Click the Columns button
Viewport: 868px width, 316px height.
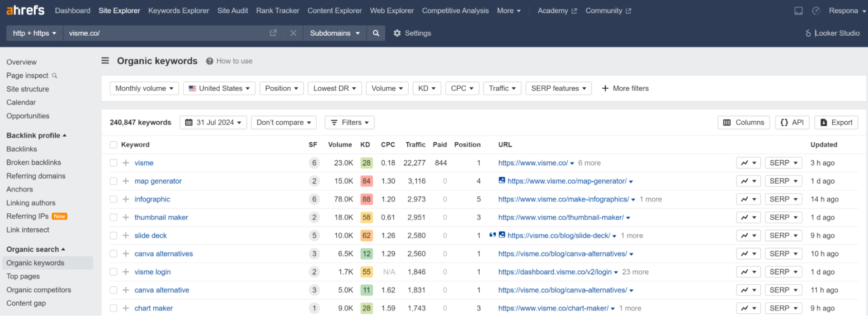click(x=744, y=123)
